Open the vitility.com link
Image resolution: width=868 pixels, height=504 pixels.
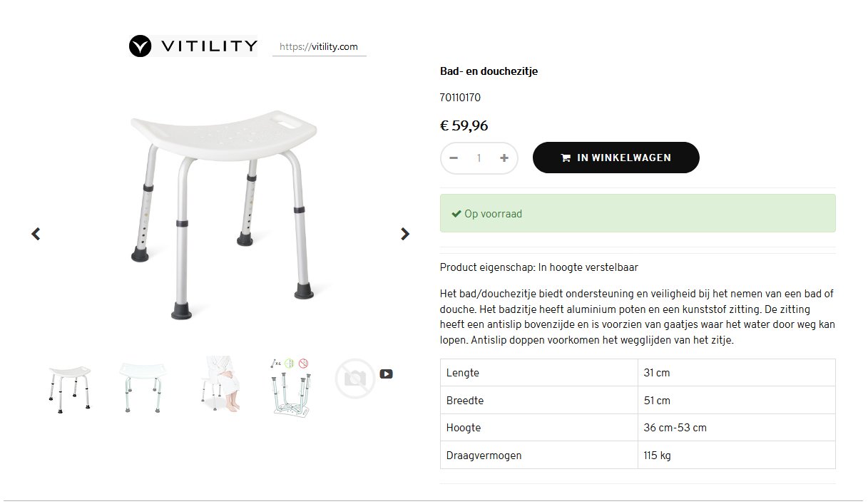(319, 47)
